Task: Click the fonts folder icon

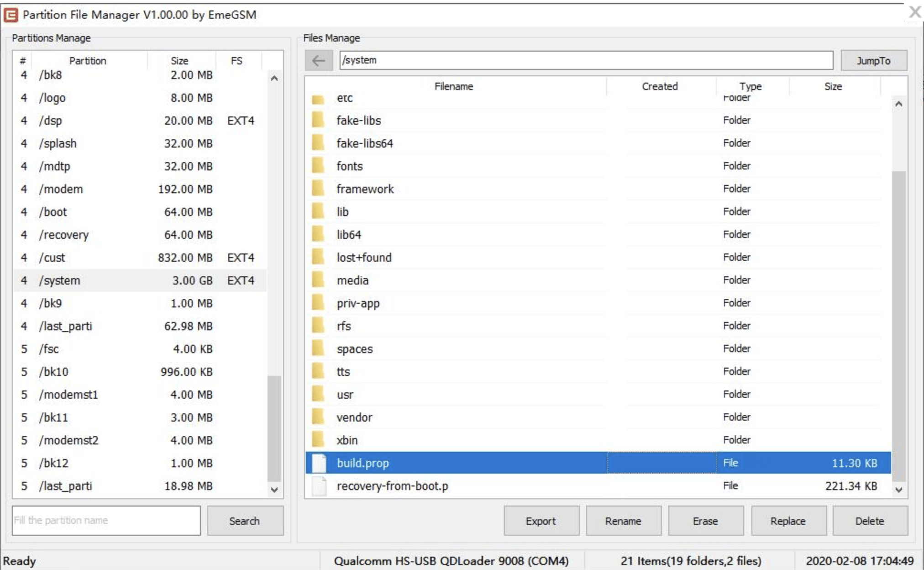Action: click(318, 166)
